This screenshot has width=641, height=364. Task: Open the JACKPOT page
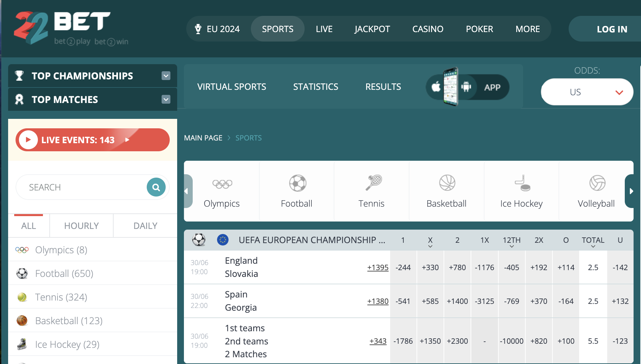tap(372, 29)
